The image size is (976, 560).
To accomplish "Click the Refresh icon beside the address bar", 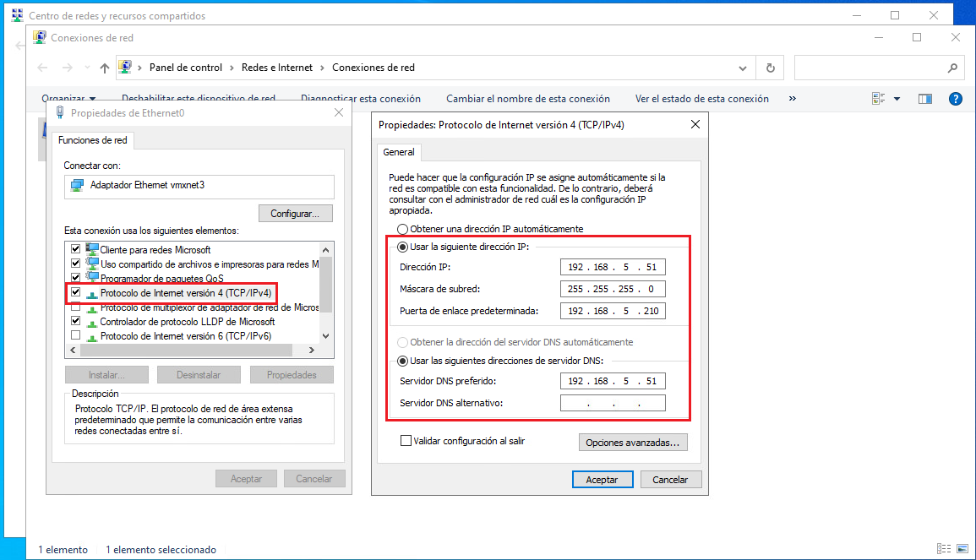I will tap(769, 68).
